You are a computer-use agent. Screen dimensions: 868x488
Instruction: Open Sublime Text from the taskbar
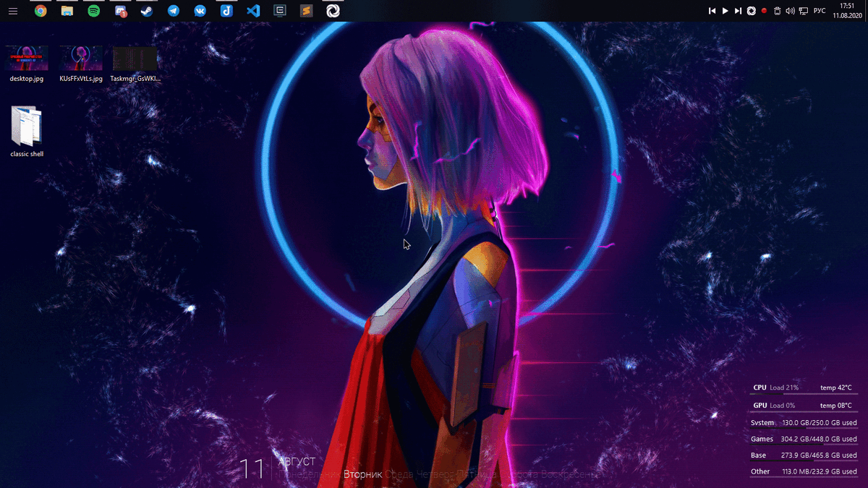306,11
